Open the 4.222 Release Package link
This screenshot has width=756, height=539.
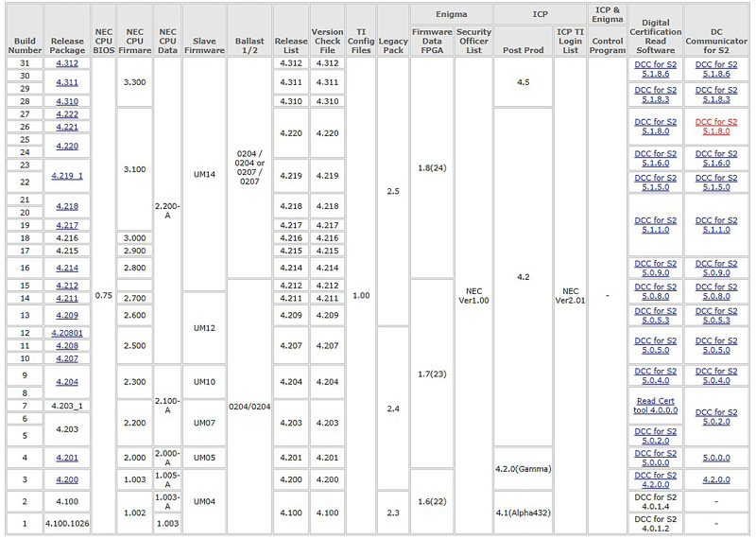click(x=67, y=114)
